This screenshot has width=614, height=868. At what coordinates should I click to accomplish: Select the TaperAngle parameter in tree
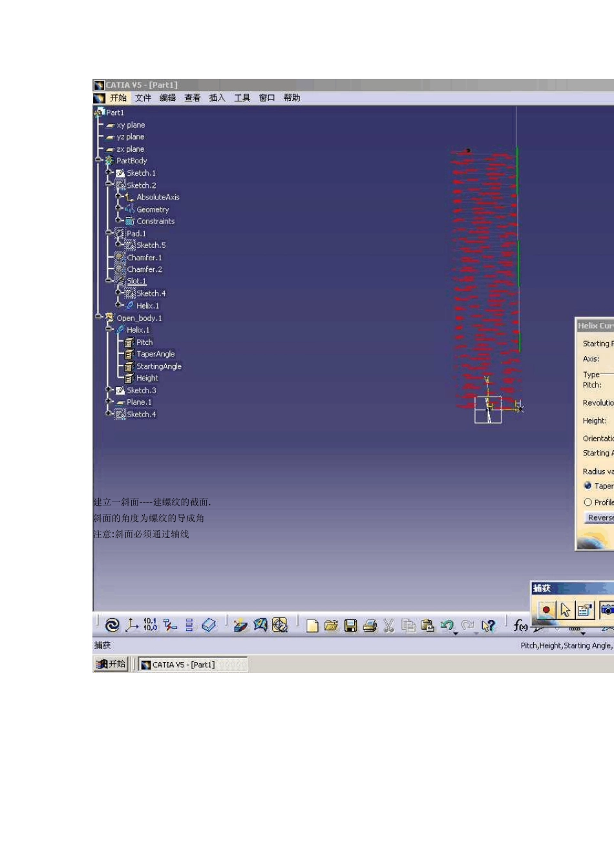[x=155, y=354]
